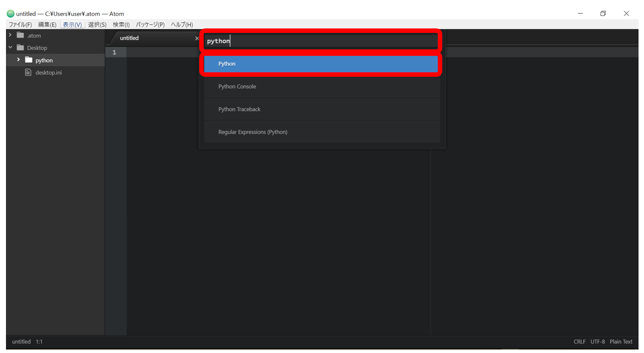The height and width of the screenshot is (353, 644).
Task: Open the 編集(E) menu
Action: 47,25
